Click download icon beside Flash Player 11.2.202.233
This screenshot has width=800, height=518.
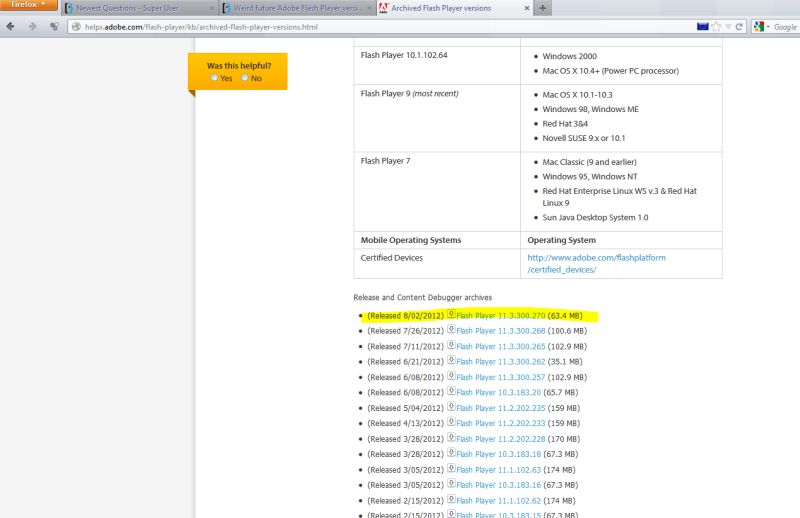[451, 422]
